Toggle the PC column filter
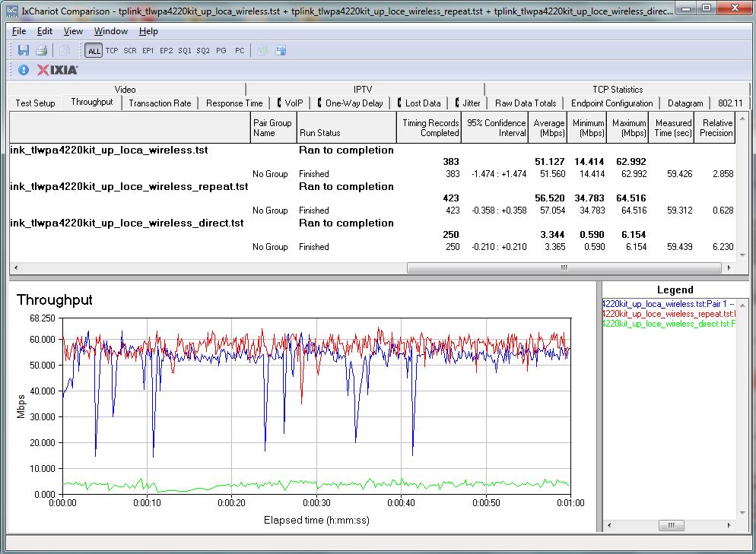 point(240,51)
